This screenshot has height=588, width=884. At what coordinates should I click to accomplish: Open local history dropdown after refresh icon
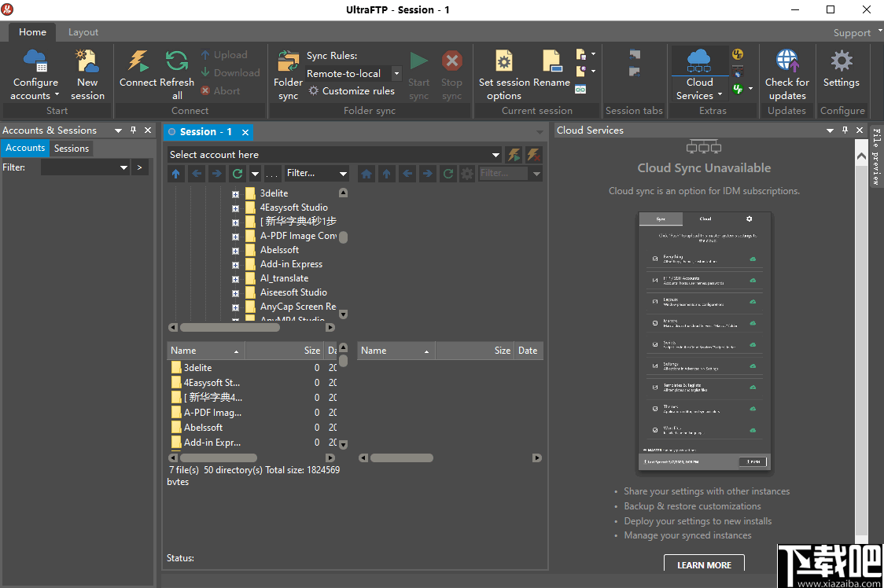[255, 174]
